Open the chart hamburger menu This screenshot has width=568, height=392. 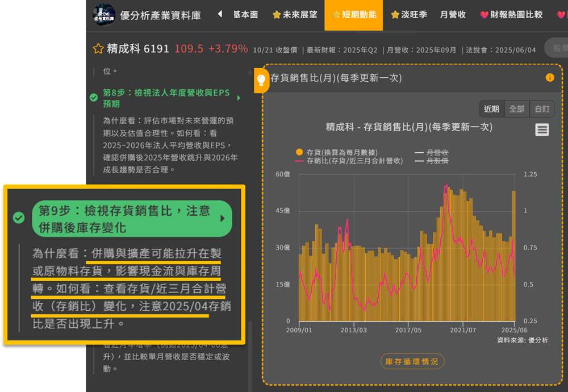coord(542,130)
